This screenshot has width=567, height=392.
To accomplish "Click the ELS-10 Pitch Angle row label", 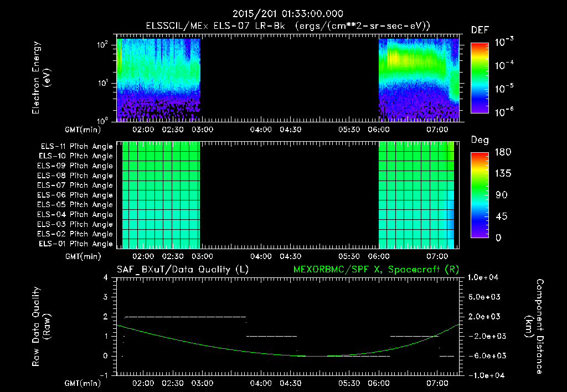I will coord(75,156).
